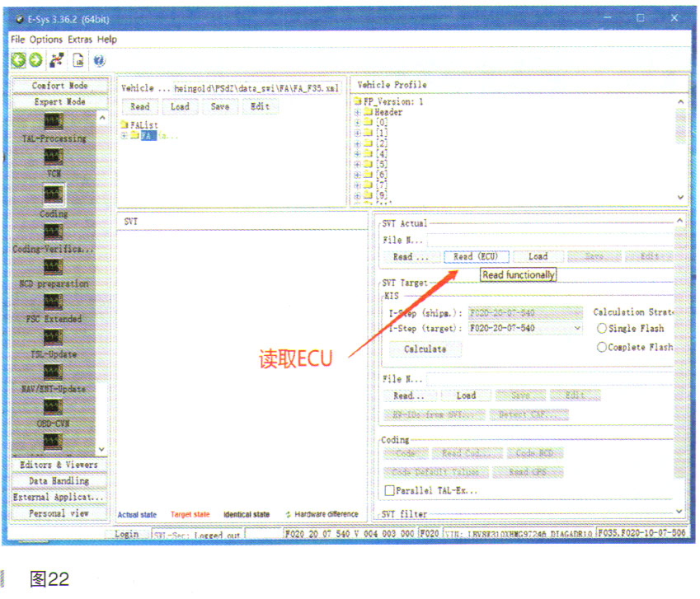The image size is (700, 599).
Task: Click the FP_Version folder icon
Action: [357, 101]
